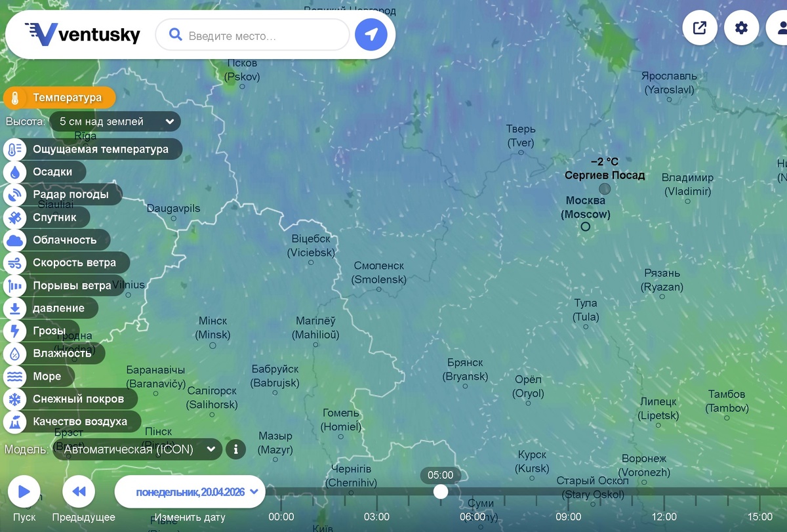The width and height of the screenshot is (787, 532).
Task: Show the Облачность layer
Action: 57,240
